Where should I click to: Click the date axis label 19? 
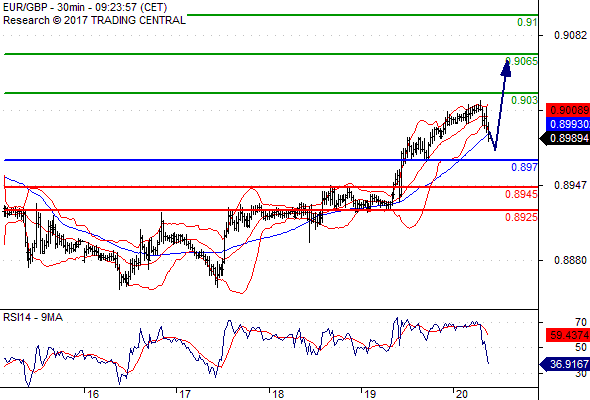point(370,394)
